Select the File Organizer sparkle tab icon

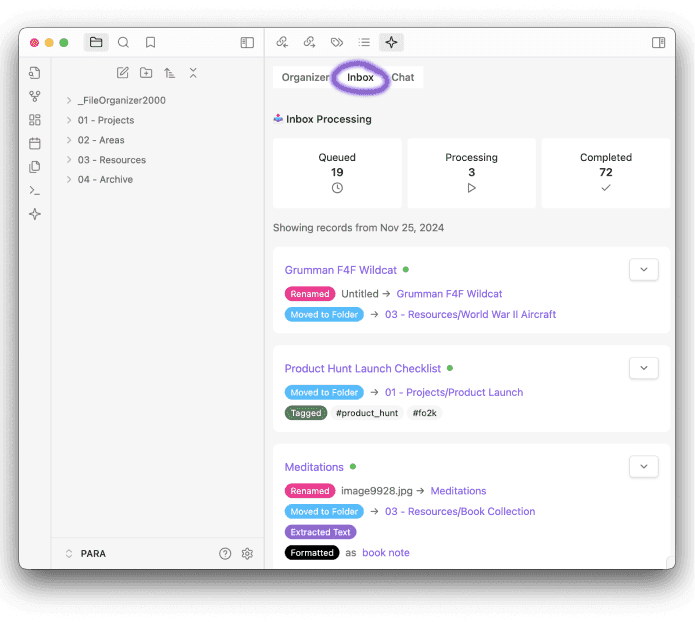click(x=391, y=42)
